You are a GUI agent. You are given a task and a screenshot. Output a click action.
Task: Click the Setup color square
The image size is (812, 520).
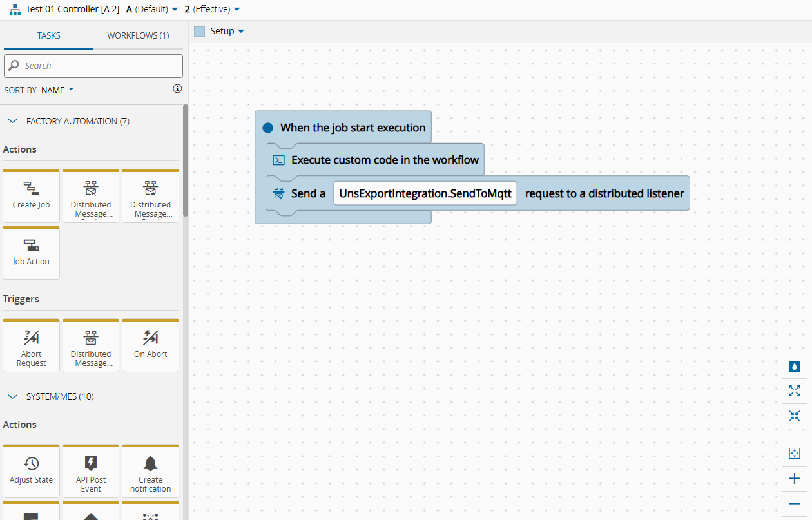point(199,32)
